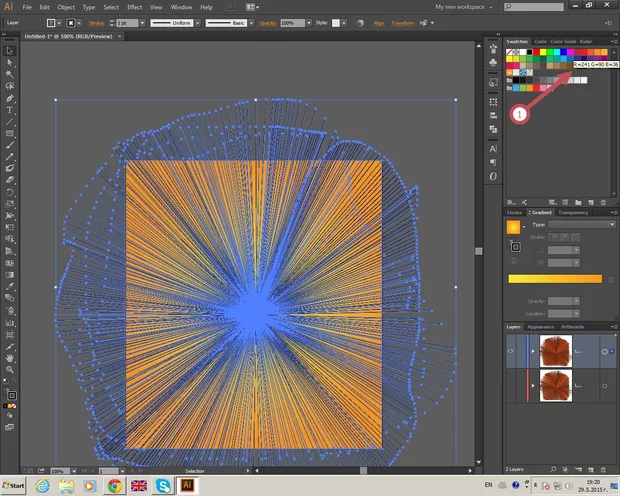This screenshot has width=620, height=496.
Task: Select the Direct Selection tool
Action: (x=10, y=62)
